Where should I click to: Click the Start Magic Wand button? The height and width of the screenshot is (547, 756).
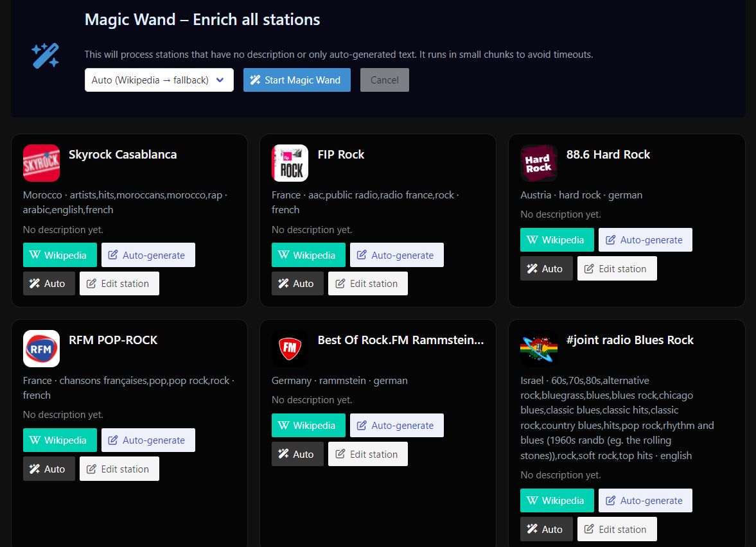tap(297, 80)
